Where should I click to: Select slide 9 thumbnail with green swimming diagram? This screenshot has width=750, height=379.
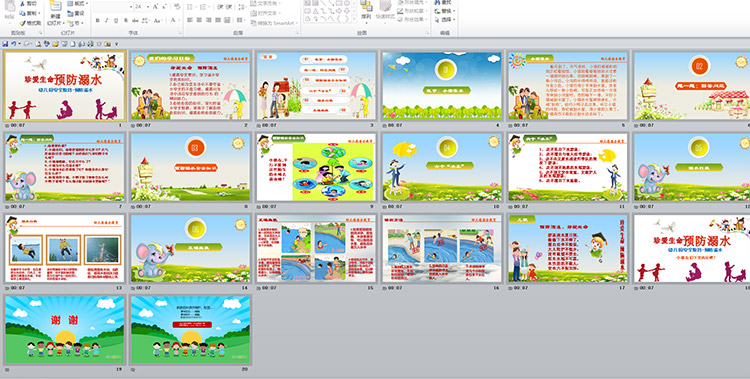(x=316, y=167)
